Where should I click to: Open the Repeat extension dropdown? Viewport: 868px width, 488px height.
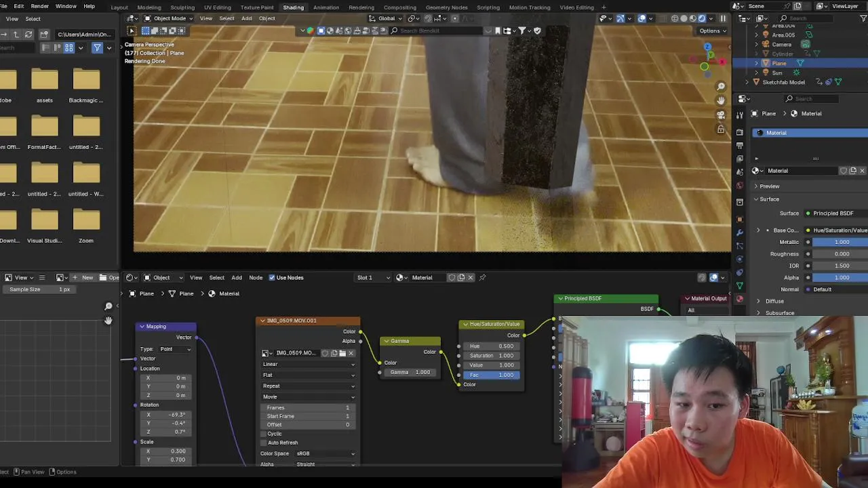coord(309,386)
